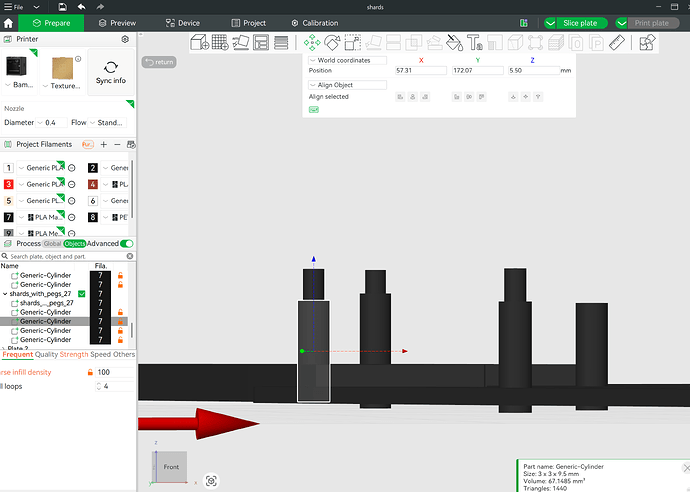Open the variable layer height tool
The height and width of the screenshot is (492, 690).
pyautogui.click(x=281, y=43)
